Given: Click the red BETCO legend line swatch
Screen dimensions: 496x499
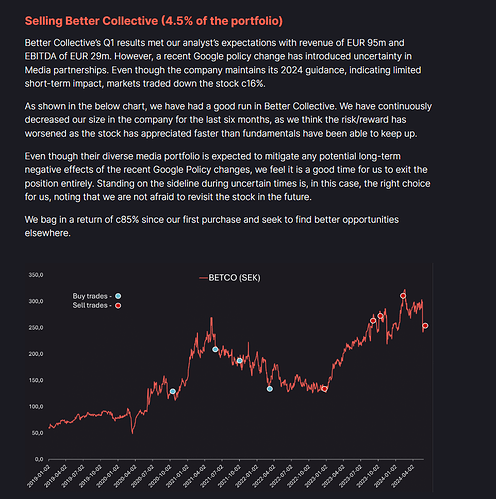Looking at the screenshot, I should coord(203,278).
